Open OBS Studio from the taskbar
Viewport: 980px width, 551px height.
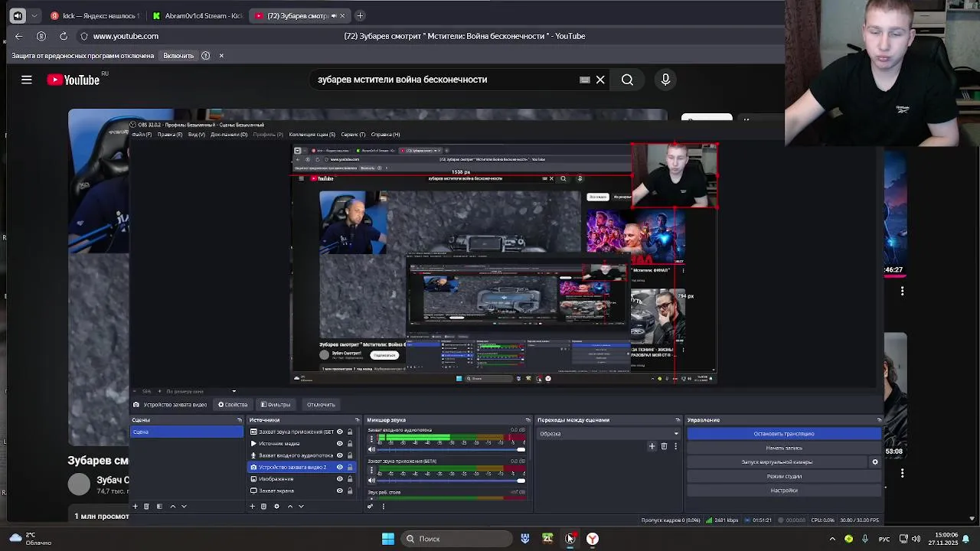pyautogui.click(x=570, y=539)
